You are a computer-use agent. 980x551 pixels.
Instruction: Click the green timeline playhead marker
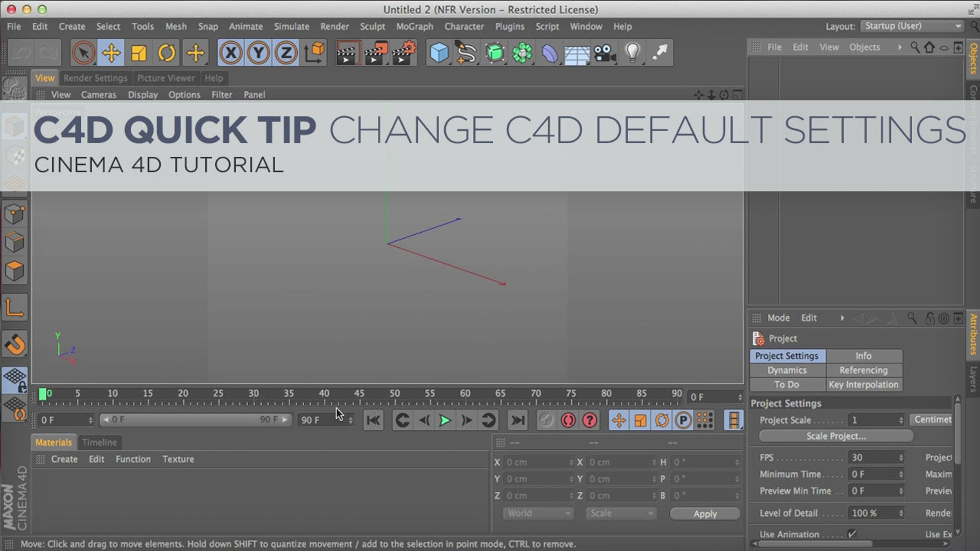pyautogui.click(x=42, y=394)
